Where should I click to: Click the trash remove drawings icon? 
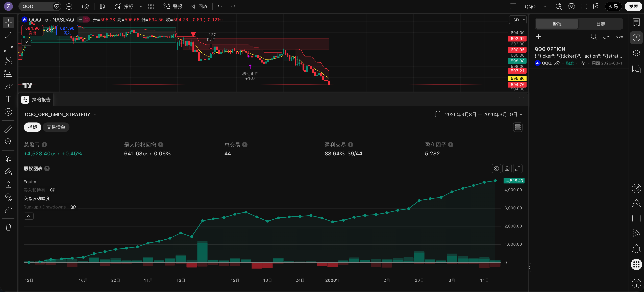point(8,227)
